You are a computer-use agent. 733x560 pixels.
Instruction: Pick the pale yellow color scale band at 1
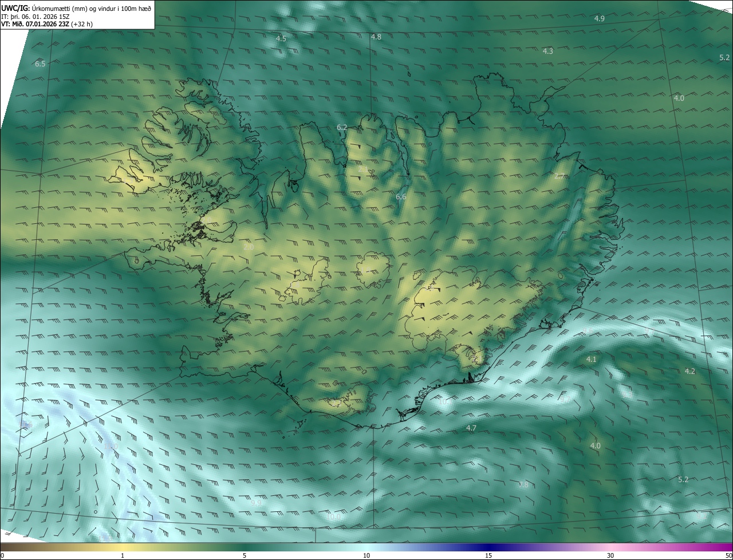coord(123,547)
